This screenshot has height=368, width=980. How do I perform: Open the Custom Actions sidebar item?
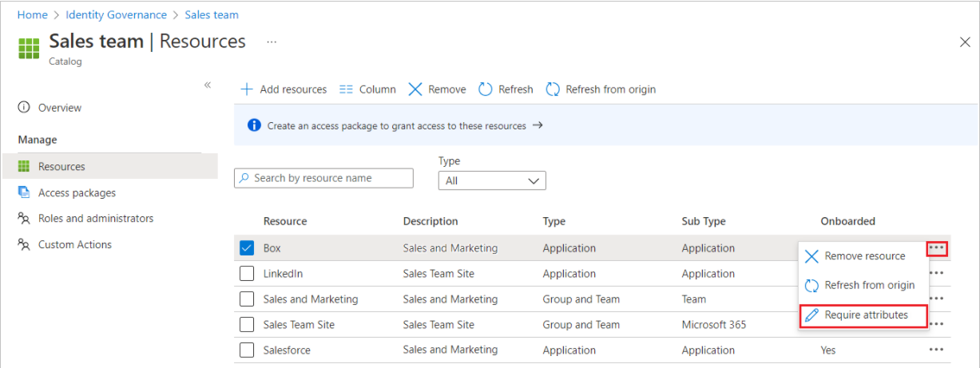tap(74, 244)
